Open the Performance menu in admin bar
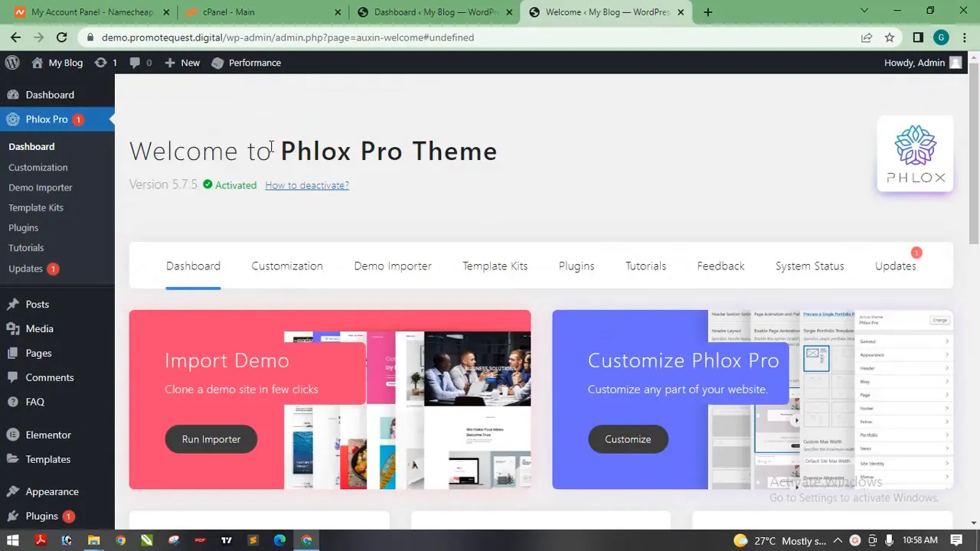 [247, 63]
